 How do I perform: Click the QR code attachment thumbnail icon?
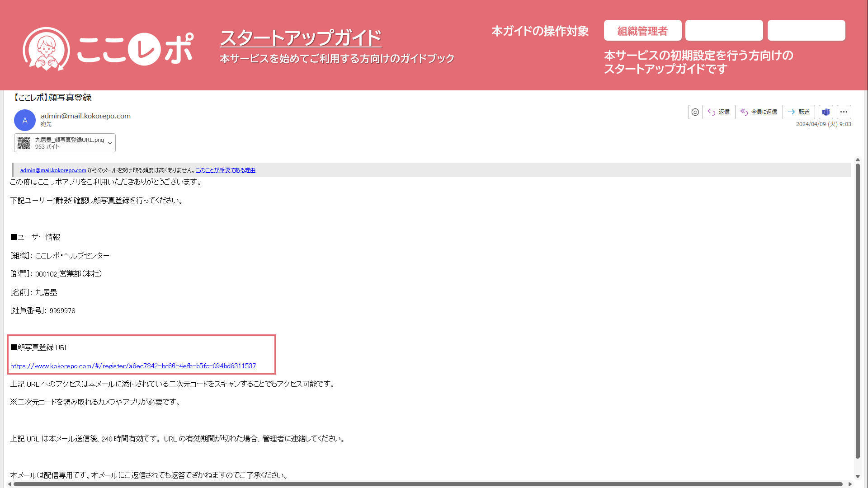coord(24,143)
